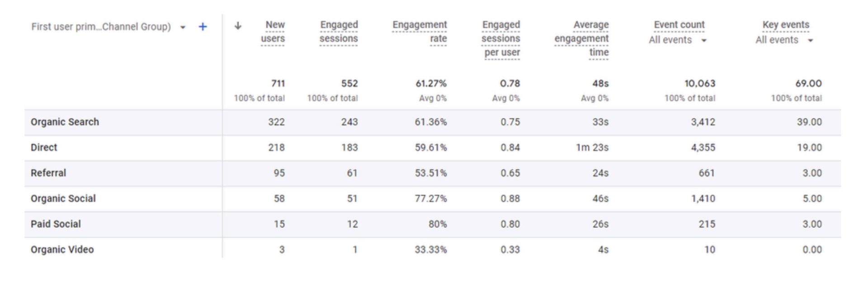868x288 pixels.
Task: Select the Organic Social row label
Action: [x=63, y=199]
